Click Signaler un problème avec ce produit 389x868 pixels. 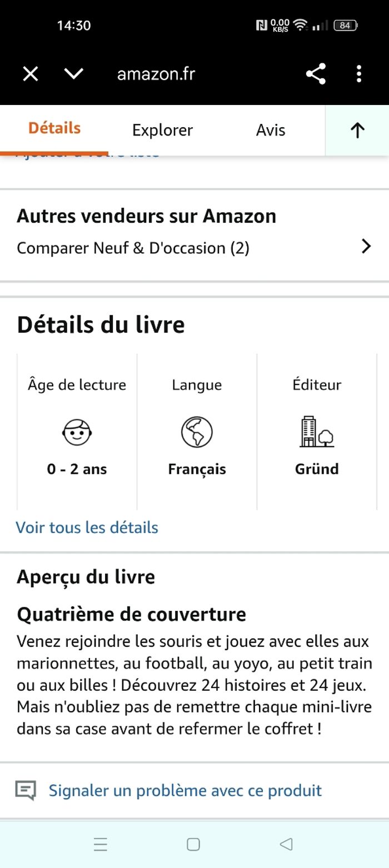point(185,790)
